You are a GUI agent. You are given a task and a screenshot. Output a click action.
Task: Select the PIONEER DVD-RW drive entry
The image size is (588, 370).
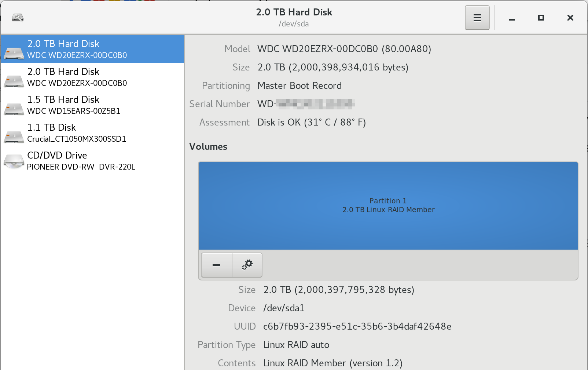click(81, 161)
